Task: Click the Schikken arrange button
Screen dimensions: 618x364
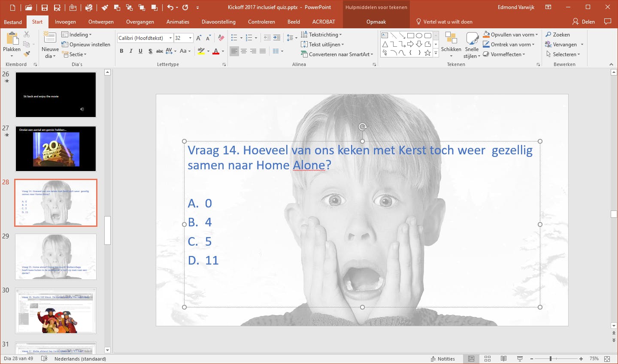Action: [x=451, y=45]
